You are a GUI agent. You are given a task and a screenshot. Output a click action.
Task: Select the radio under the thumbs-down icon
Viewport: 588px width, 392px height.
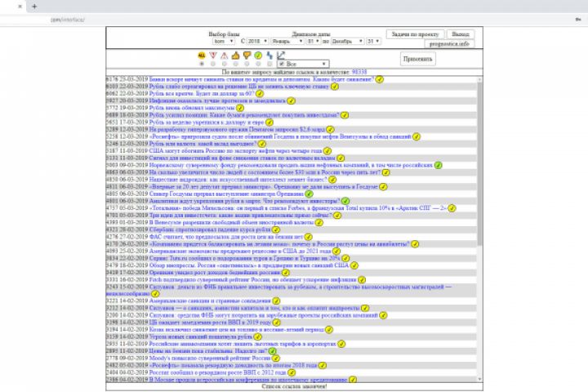(247, 65)
